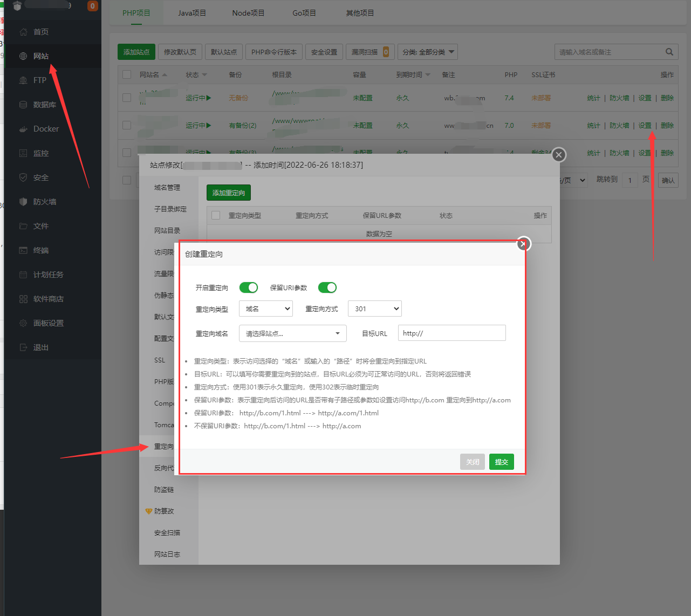This screenshot has height=616, width=691.
Task: Click 删除 link in second site row
Action: pos(667,125)
